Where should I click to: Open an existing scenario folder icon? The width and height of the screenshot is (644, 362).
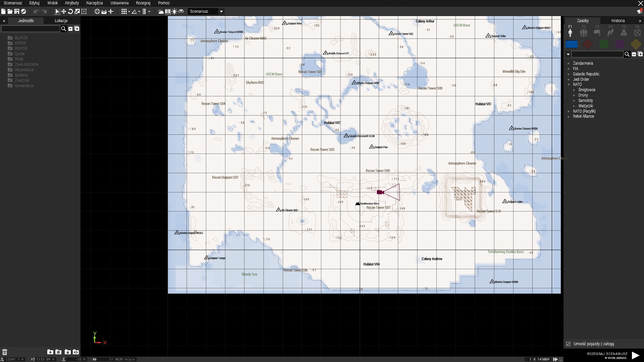pyautogui.click(x=10, y=11)
